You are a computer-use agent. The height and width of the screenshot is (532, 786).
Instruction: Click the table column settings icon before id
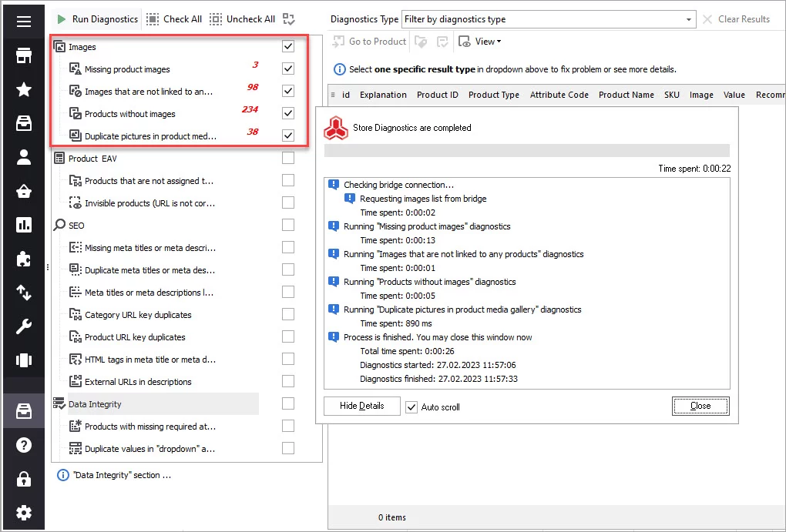click(333, 95)
